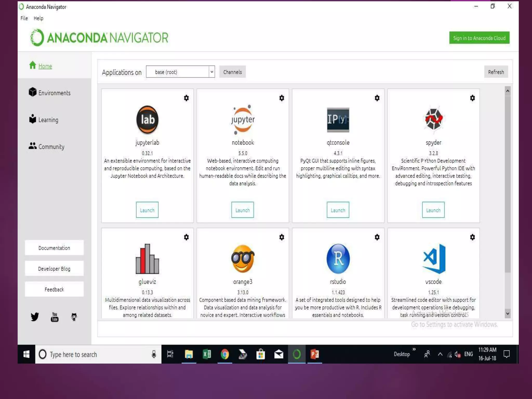
Task: Open the rstudio tile gear options
Action: coord(377,237)
